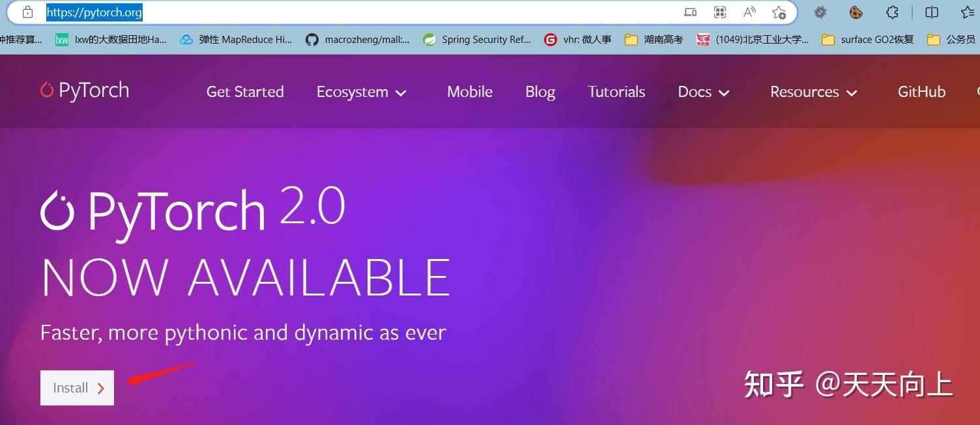Click the cloud icon of MapReduce bookmark
The height and width of the screenshot is (425, 980).
point(187,40)
